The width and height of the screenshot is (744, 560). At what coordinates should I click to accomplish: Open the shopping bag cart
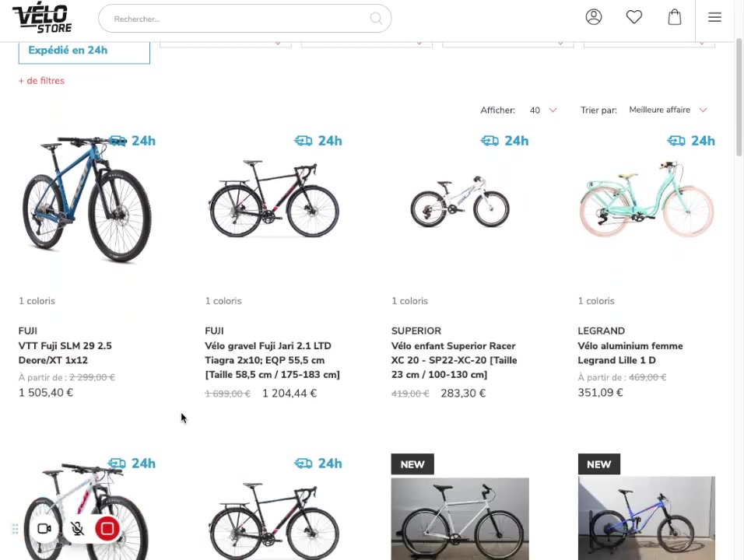tap(675, 17)
